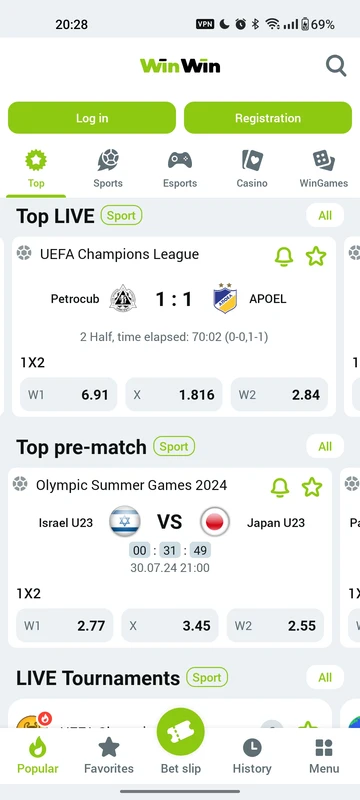The width and height of the screenshot is (360, 800).
Task: Add Israel U23 vs Japan U23 to favorites
Action: click(x=312, y=487)
